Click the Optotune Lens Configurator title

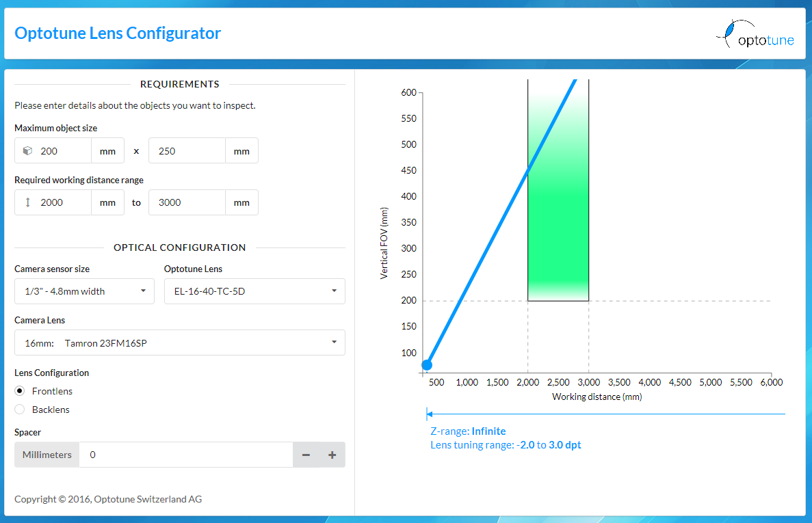tap(118, 33)
